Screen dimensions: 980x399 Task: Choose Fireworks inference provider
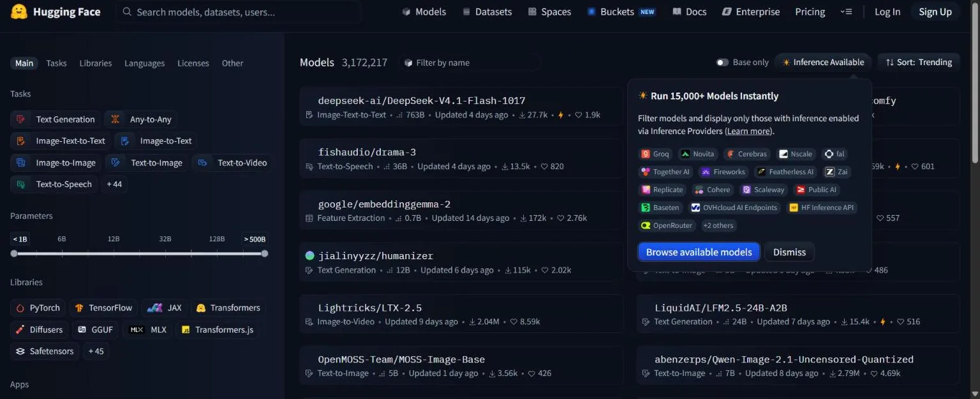724,172
